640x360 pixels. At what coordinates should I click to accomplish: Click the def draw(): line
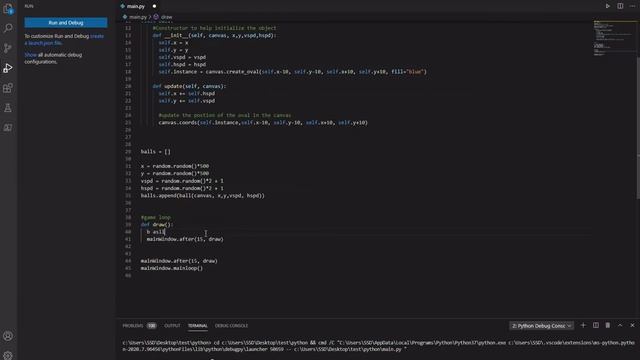pyautogui.click(x=157, y=224)
